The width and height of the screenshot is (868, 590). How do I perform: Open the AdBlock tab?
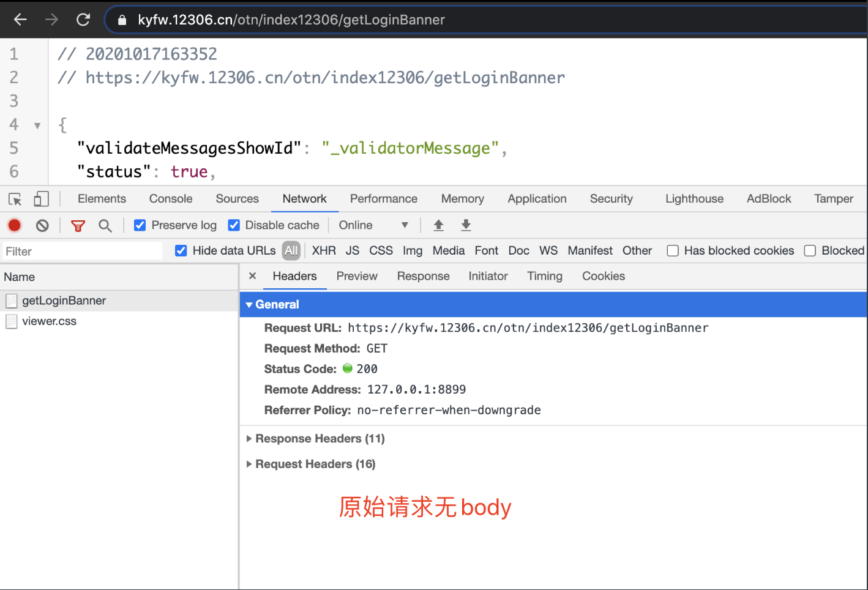[769, 199]
